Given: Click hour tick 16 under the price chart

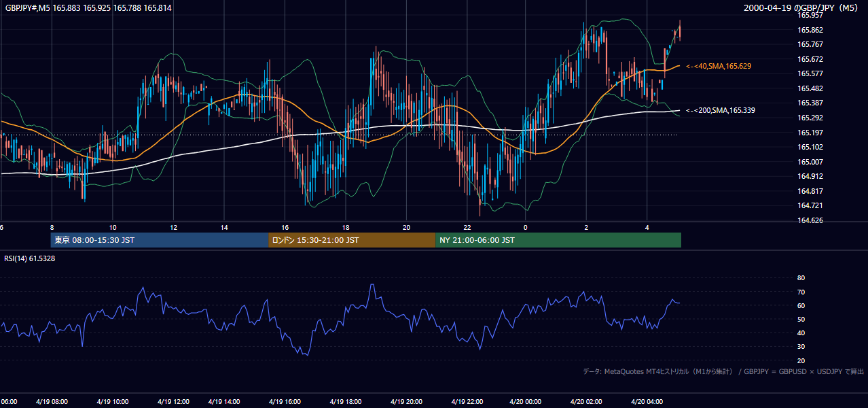Looking at the screenshot, I should [285, 227].
